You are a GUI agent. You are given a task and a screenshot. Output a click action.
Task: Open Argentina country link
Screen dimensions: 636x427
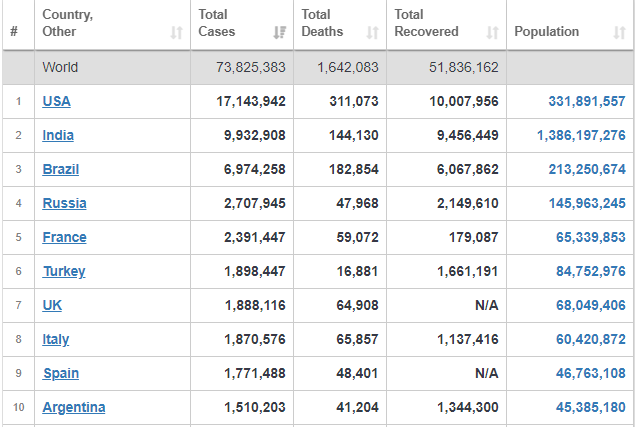tap(74, 408)
